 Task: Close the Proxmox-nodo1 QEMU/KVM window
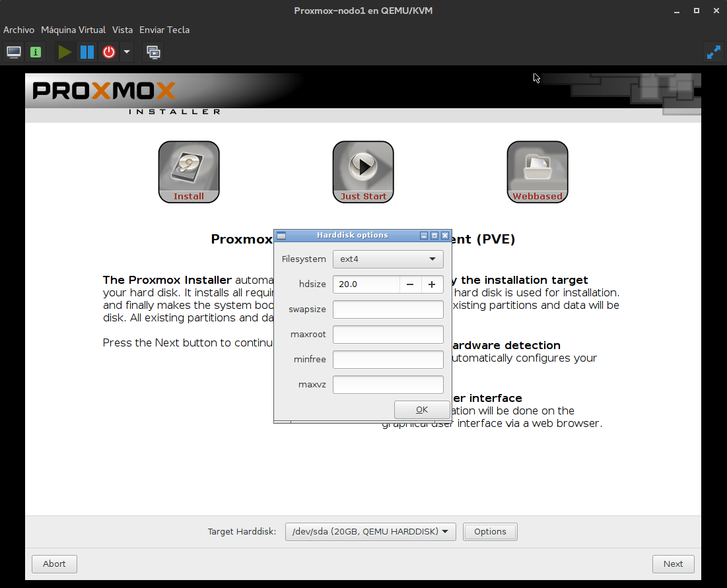716,11
